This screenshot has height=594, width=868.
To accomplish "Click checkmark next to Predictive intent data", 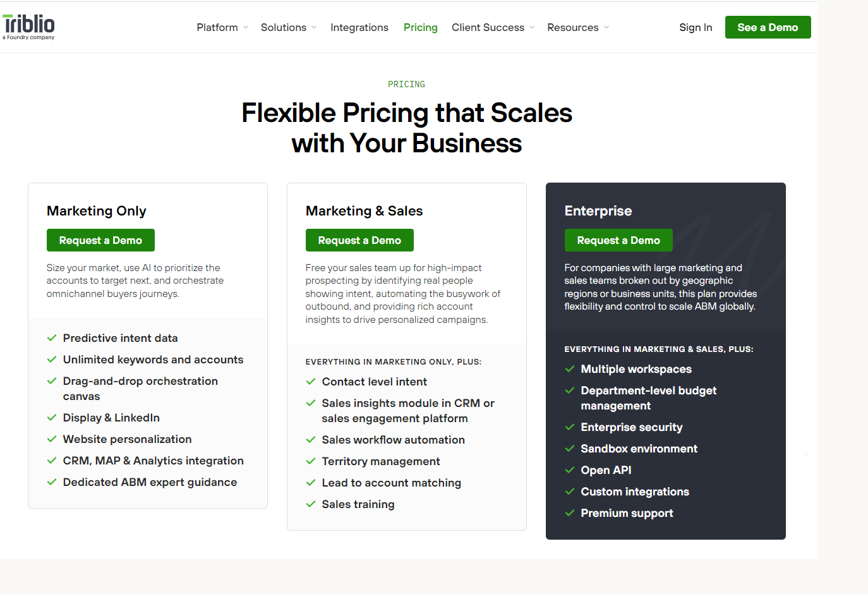I will 52,338.
